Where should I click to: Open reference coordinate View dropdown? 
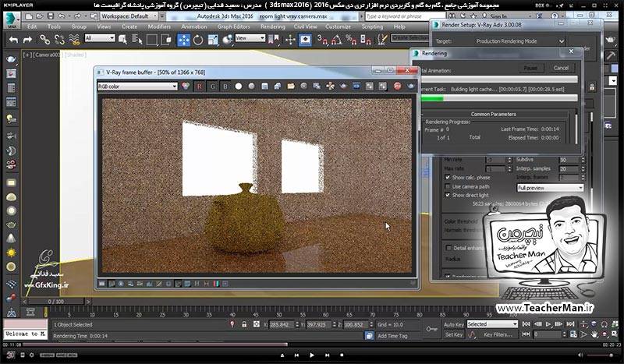pos(250,38)
